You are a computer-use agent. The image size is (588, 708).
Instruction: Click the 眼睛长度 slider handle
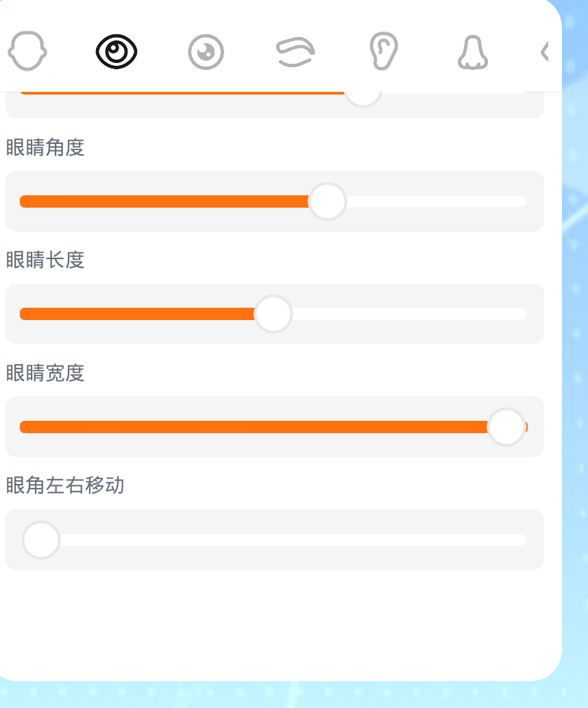click(273, 314)
